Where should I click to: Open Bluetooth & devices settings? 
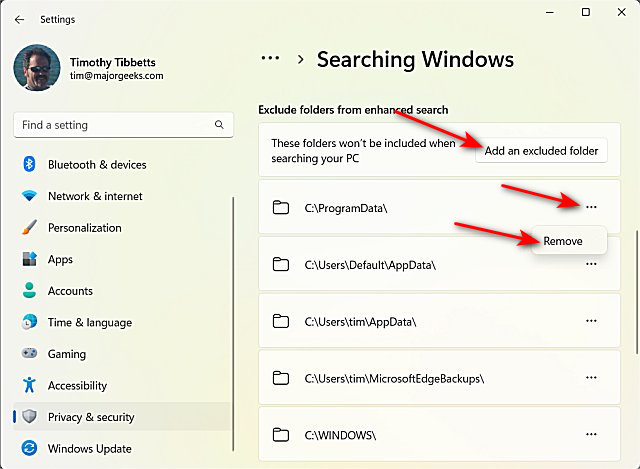(x=97, y=165)
